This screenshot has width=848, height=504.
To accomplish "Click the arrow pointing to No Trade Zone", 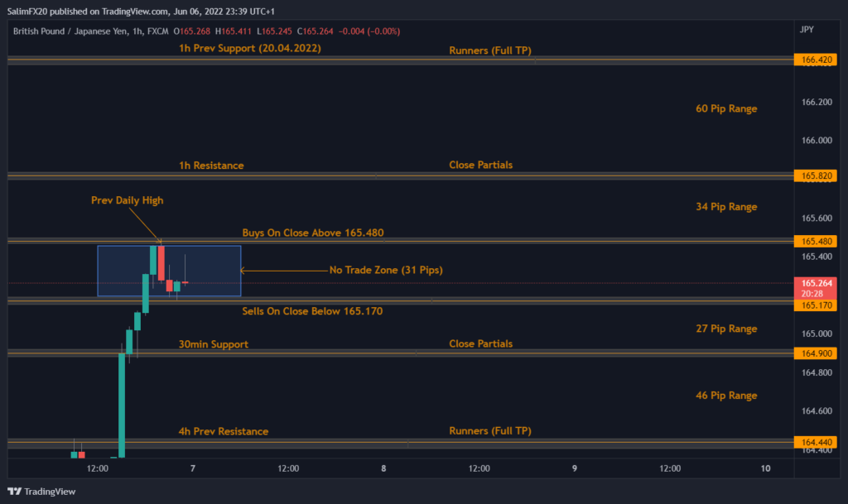I will tap(282, 270).
